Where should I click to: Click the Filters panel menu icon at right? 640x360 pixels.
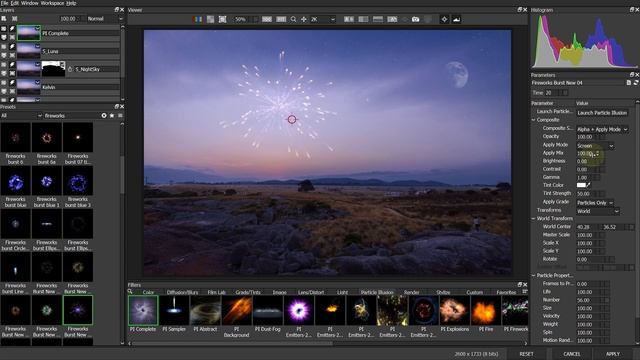coord(525,291)
